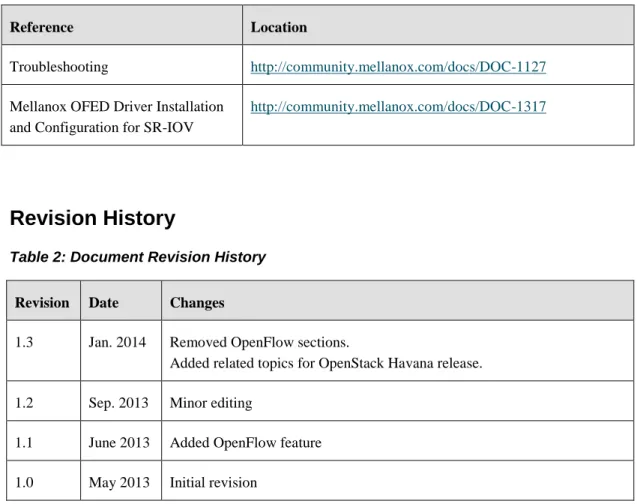Click the 'Initial revision' change entry
Viewport: 637px width, 504px height.
pyautogui.click(x=213, y=482)
